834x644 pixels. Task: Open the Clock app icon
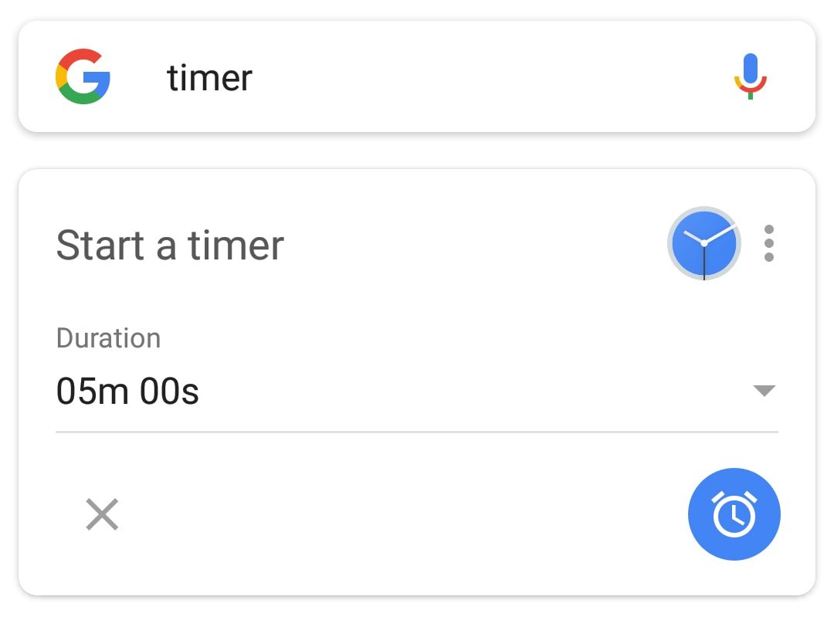coord(703,243)
